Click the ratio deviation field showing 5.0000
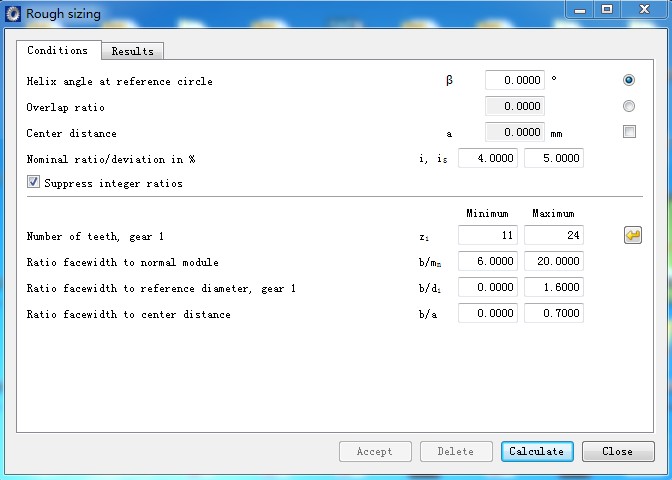 553,158
